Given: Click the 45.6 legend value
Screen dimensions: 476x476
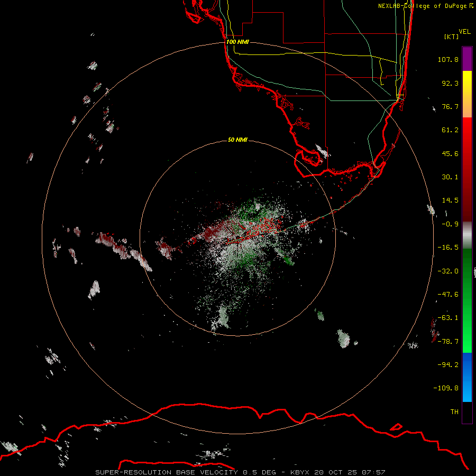Looking at the screenshot, I should point(450,153).
